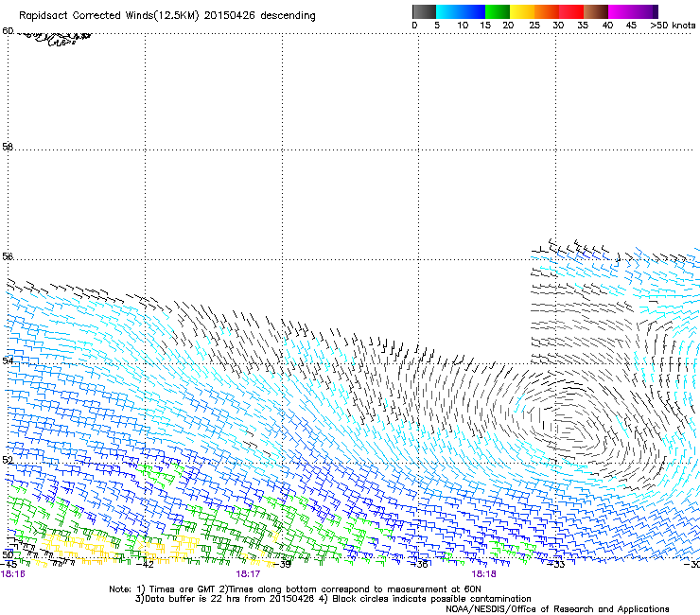This screenshot has width=700, height=615.
Task: Click the green 15-20 knots legend color
Action: tap(498, 11)
